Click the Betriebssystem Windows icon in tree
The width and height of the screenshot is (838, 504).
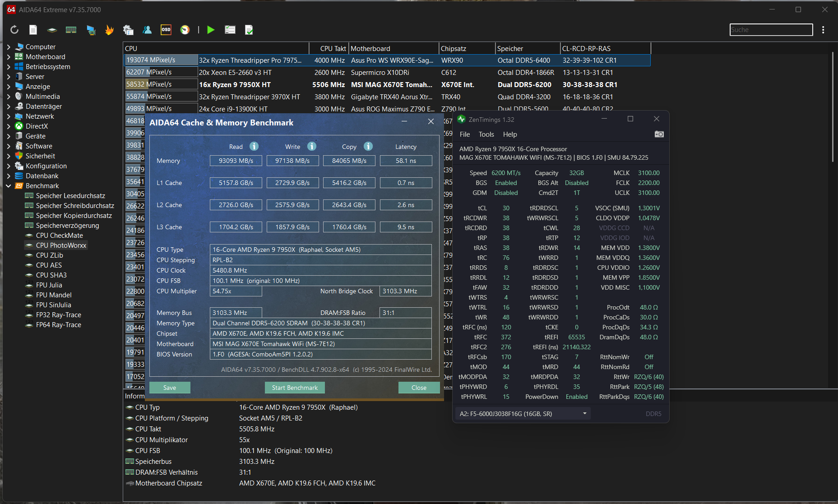pyautogui.click(x=19, y=67)
